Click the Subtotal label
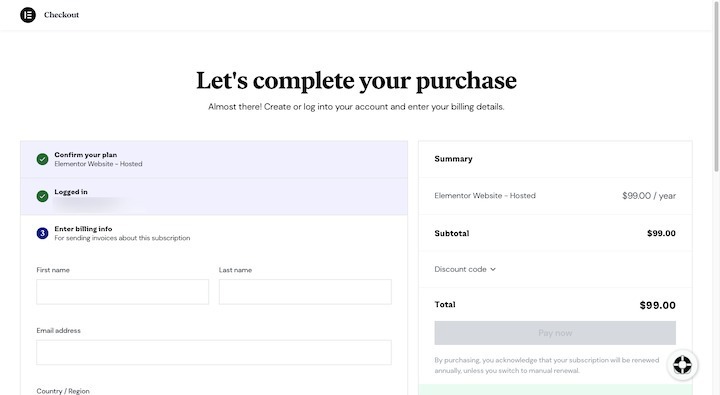Screen dimensions: 720x395 coord(452,233)
